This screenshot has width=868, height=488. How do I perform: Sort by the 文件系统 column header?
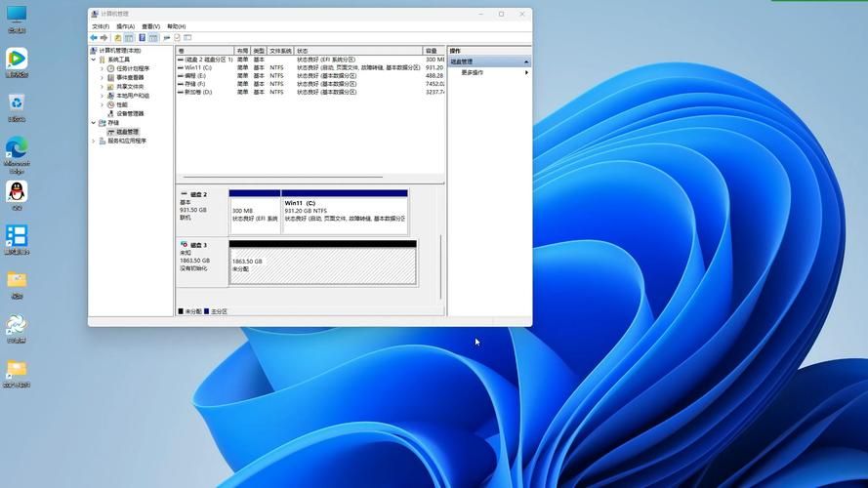280,51
